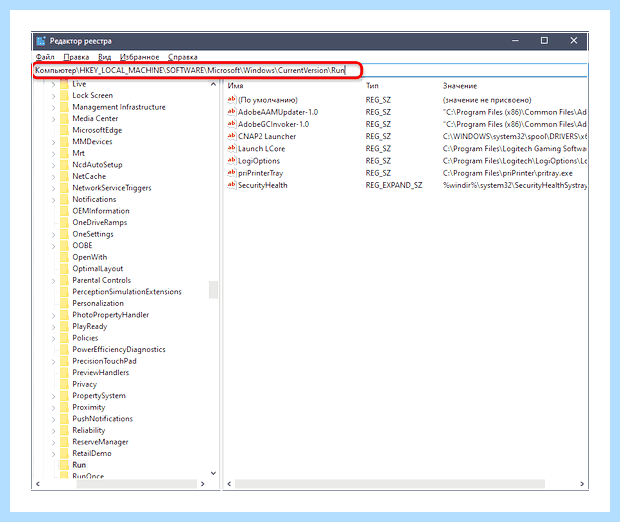Image resolution: width=620 pixels, height=522 pixels.
Task: Expand the Lock Screen key
Action: 53,96
